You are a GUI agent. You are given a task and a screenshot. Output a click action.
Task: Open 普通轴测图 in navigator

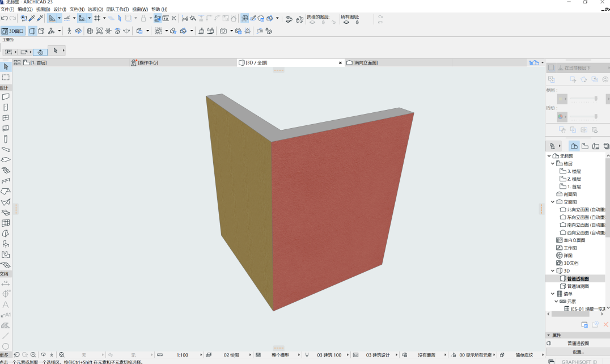(578, 286)
